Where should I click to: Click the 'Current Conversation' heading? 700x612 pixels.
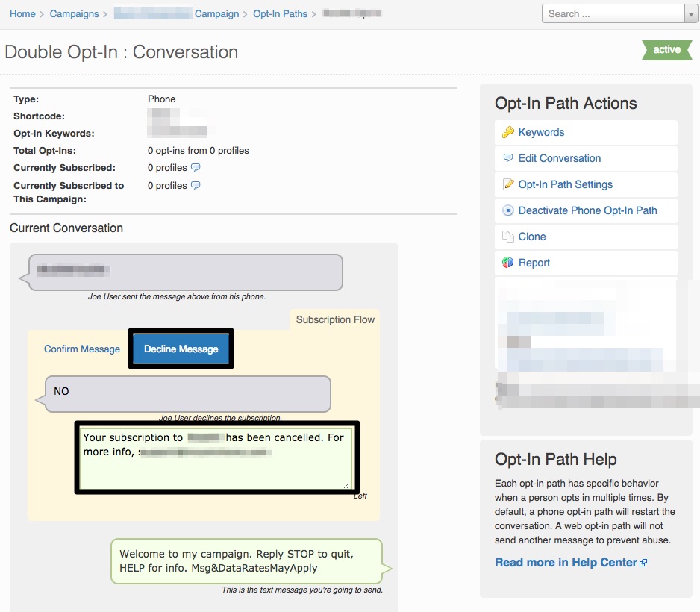click(x=66, y=228)
